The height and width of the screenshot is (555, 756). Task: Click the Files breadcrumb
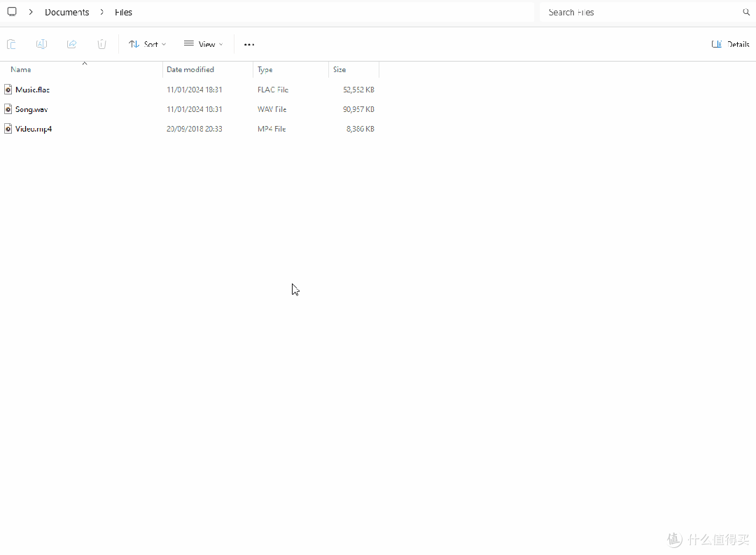coord(123,12)
